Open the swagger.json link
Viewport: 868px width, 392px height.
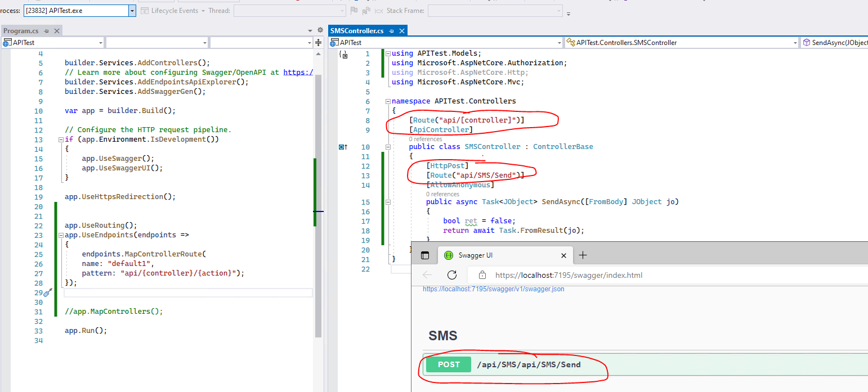coord(494,289)
